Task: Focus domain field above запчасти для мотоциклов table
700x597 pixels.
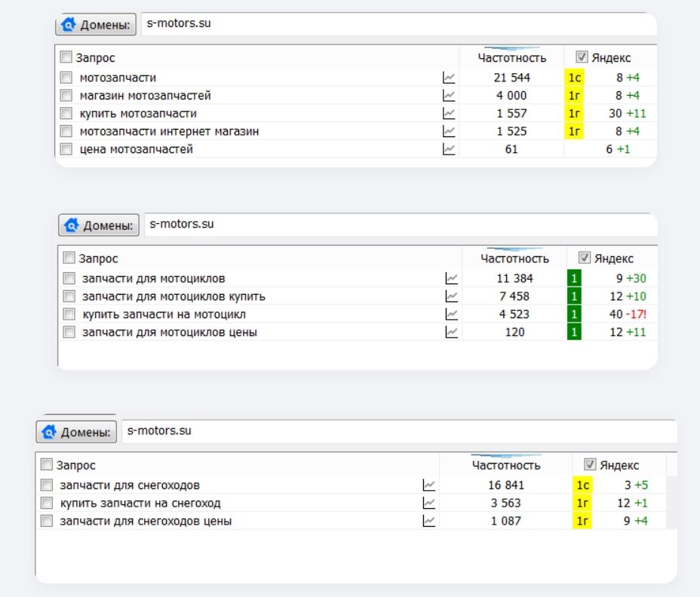Action: click(x=401, y=225)
